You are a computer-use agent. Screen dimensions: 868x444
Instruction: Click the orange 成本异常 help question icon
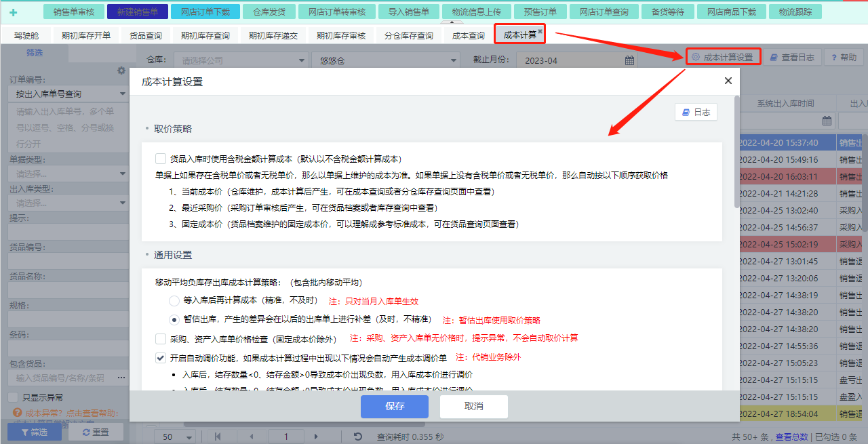18,413
